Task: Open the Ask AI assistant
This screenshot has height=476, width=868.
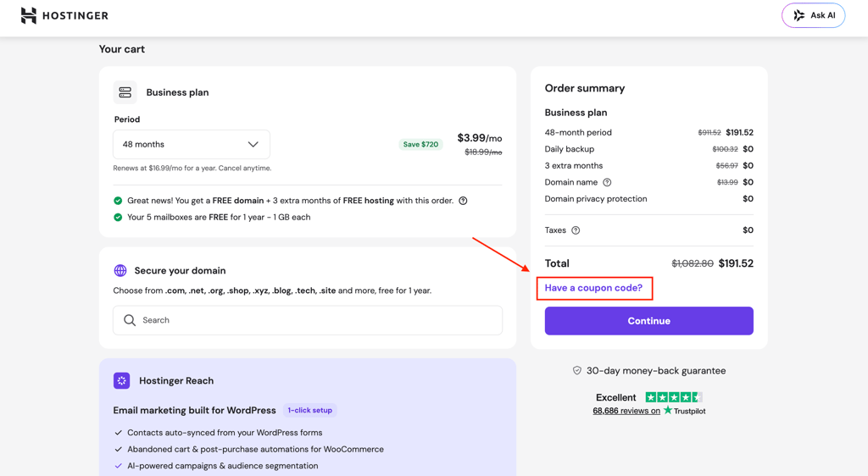Action: point(813,15)
